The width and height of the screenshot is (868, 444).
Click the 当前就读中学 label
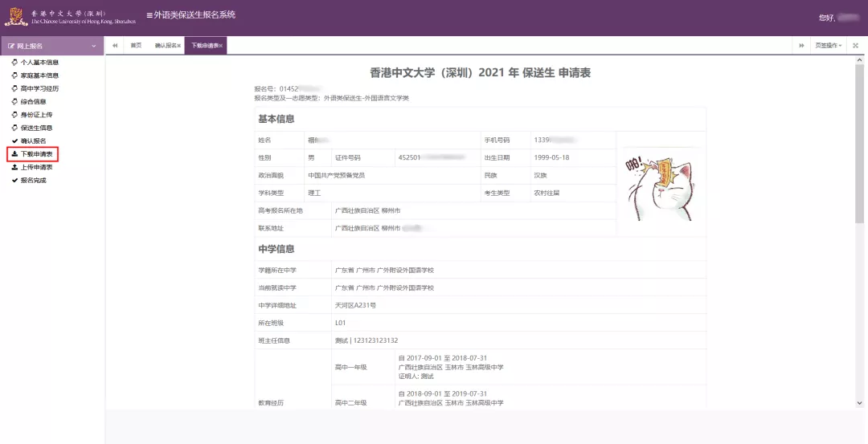(x=277, y=288)
